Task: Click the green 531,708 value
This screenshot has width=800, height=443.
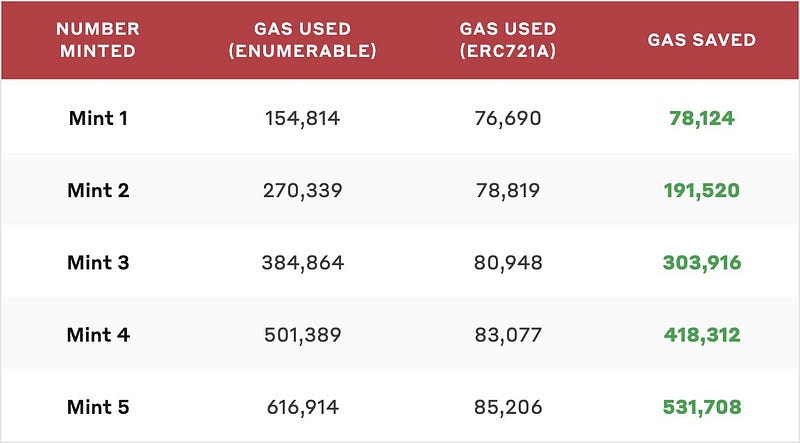Action: click(x=701, y=407)
